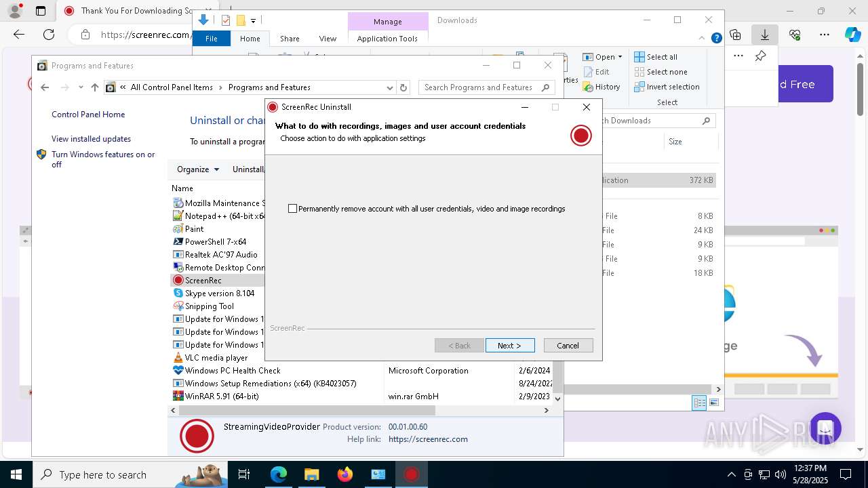
Task: Click All Control Panel Items breadcrumb
Action: coord(172,87)
